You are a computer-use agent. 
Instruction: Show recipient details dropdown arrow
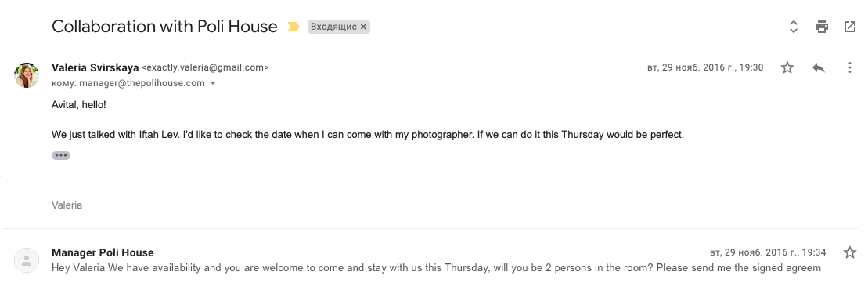tap(213, 84)
